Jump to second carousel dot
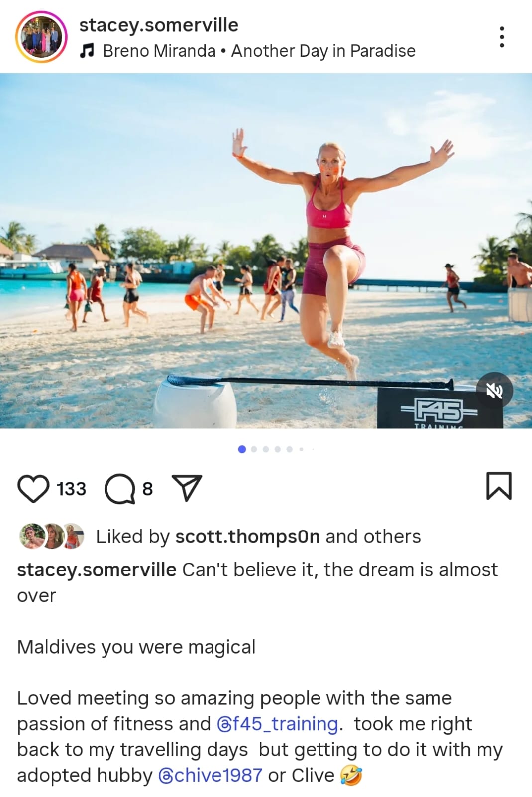The image size is (532, 797). pyautogui.click(x=254, y=449)
